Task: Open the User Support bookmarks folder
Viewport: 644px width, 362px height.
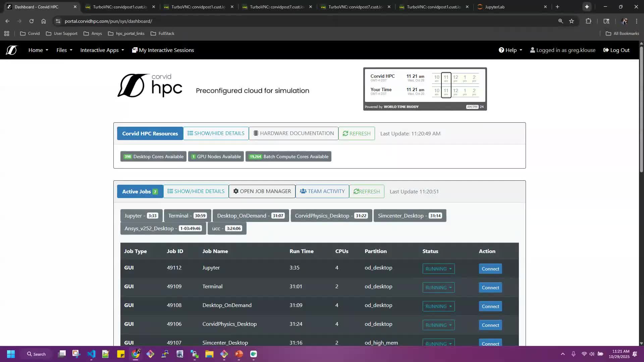Action: (61, 34)
